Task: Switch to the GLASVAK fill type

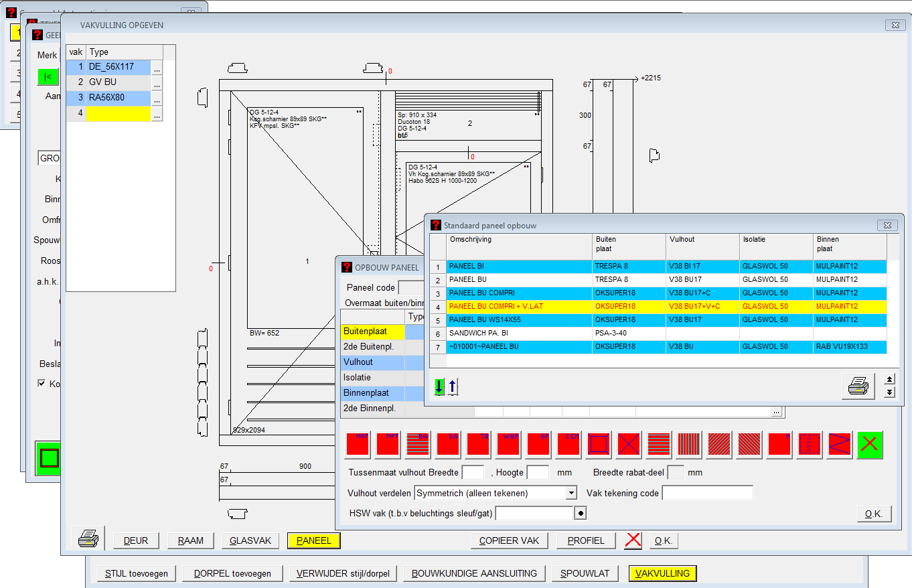Action: (250, 540)
